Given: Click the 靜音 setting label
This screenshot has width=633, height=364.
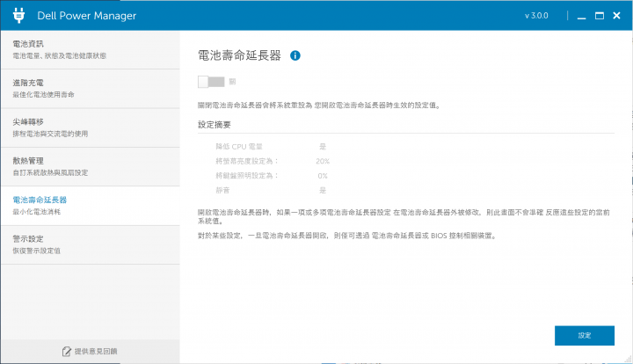Looking at the screenshot, I should point(222,190).
